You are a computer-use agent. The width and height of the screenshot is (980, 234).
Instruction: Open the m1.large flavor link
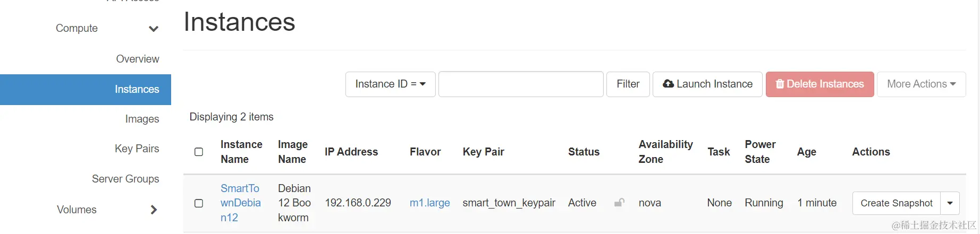pos(429,203)
